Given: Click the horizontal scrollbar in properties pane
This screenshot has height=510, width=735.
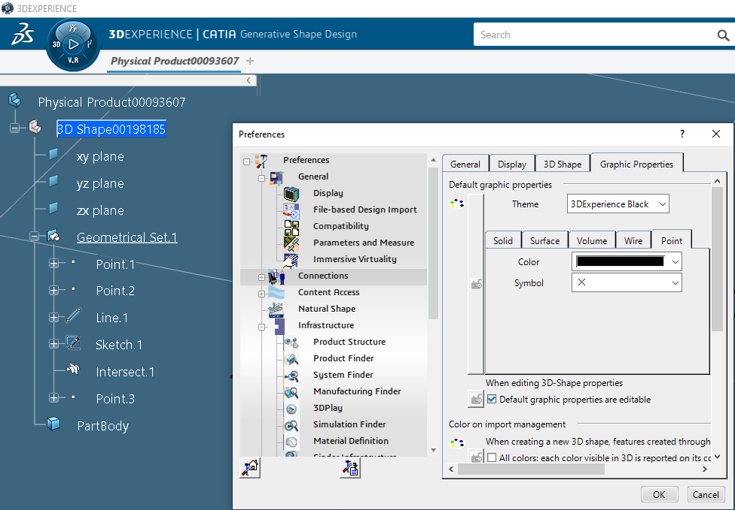Looking at the screenshot, I should [x=531, y=469].
